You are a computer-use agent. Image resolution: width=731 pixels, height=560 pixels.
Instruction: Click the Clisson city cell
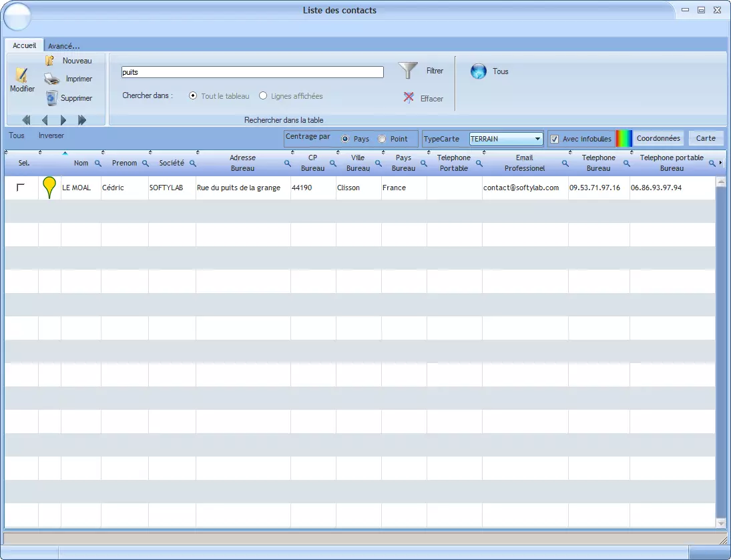(358, 188)
